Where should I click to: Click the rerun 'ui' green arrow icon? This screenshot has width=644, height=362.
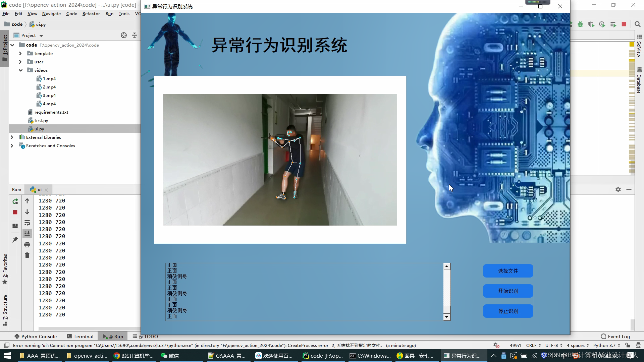(x=15, y=201)
